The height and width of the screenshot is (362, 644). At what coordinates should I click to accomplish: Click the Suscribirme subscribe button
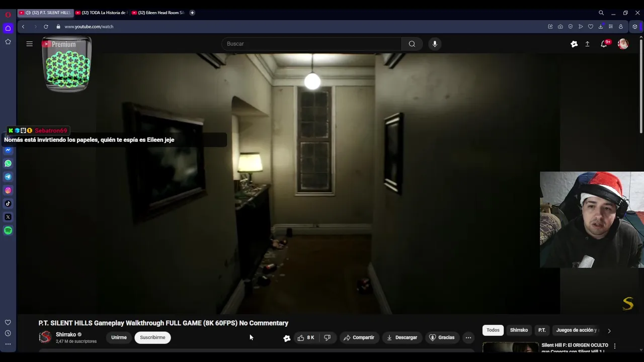point(152,337)
